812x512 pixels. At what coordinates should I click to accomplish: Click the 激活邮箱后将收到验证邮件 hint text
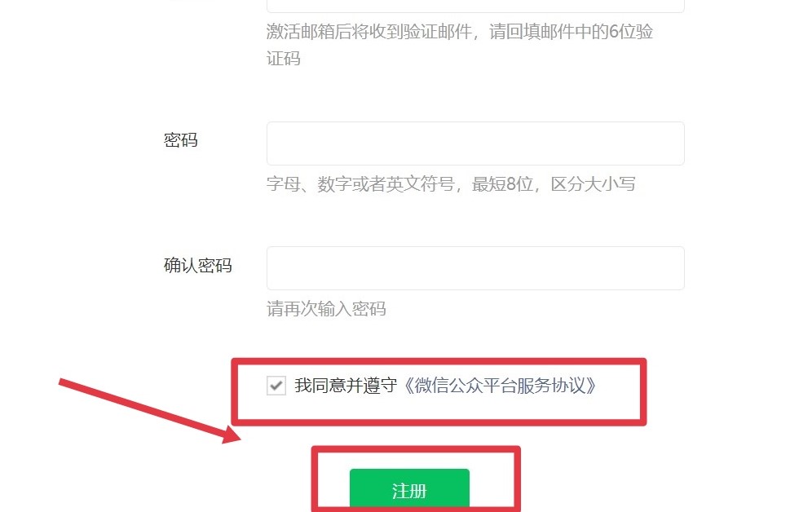(x=369, y=32)
